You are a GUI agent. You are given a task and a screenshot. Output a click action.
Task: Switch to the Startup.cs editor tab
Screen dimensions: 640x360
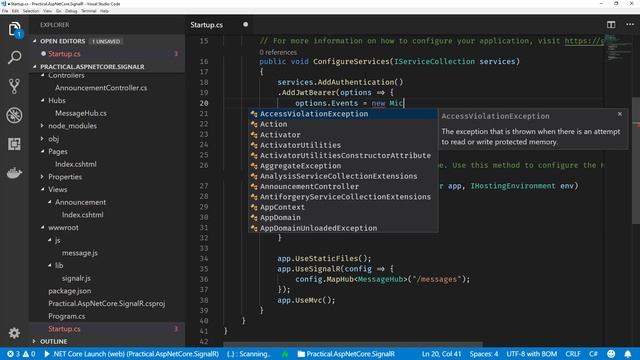click(207, 24)
